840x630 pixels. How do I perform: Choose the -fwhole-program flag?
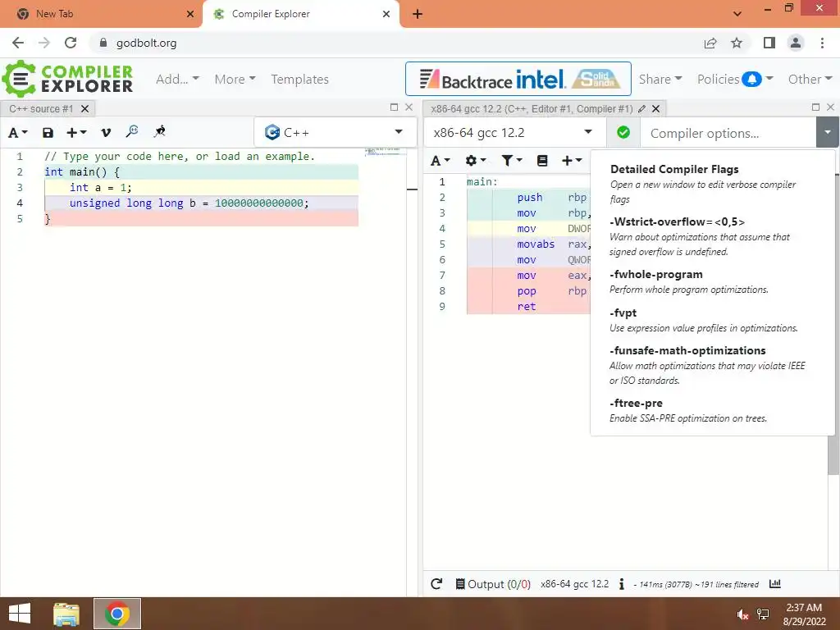[x=713, y=281]
